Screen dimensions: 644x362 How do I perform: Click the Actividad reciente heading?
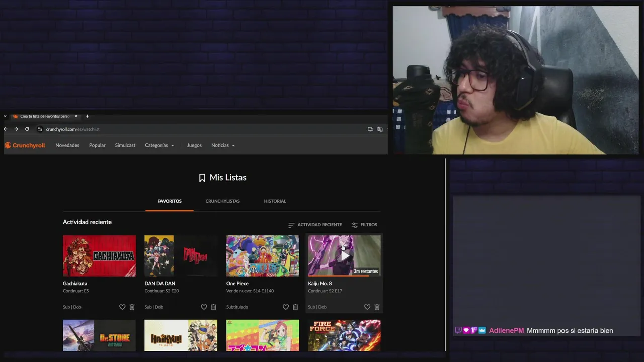point(87,222)
